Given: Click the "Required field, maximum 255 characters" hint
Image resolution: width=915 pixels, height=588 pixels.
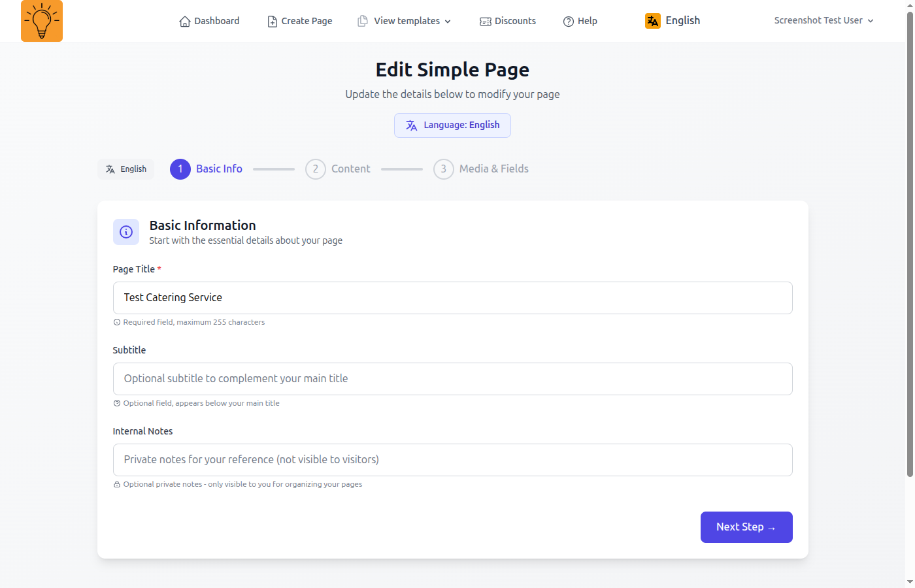Looking at the screenshot, I should coord(194,322).
